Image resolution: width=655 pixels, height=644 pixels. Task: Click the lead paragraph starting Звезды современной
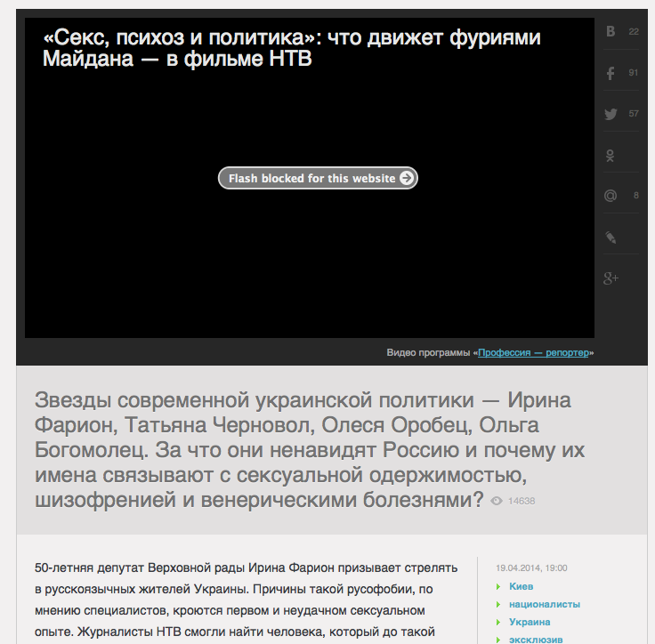point(310,449)
